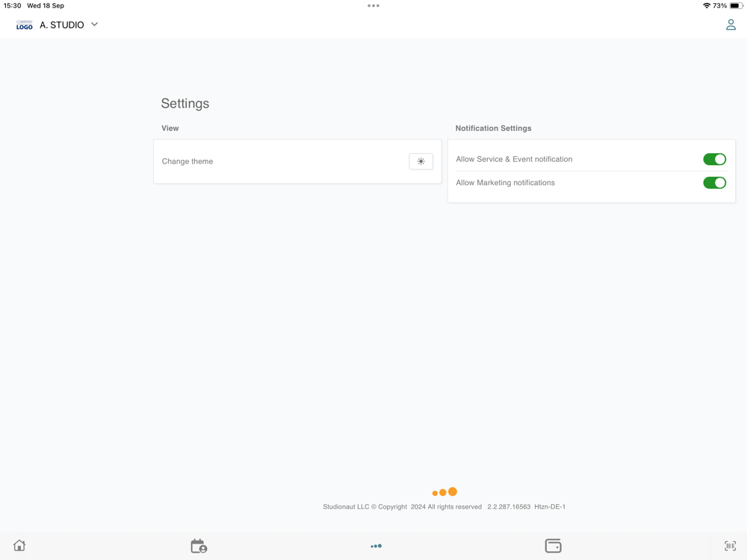Click the Allow Service & Event notification label

(514, 159)
